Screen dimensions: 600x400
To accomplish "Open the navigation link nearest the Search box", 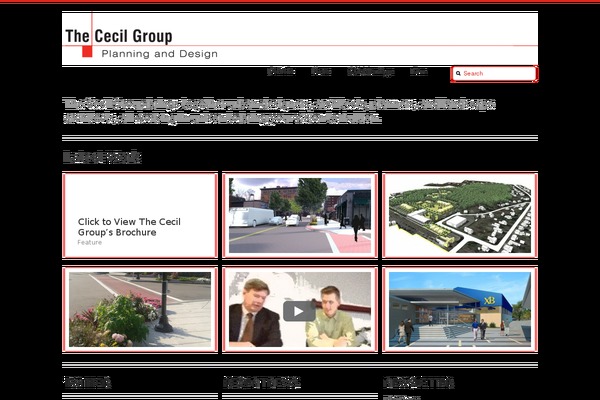I will pos(419,72).
